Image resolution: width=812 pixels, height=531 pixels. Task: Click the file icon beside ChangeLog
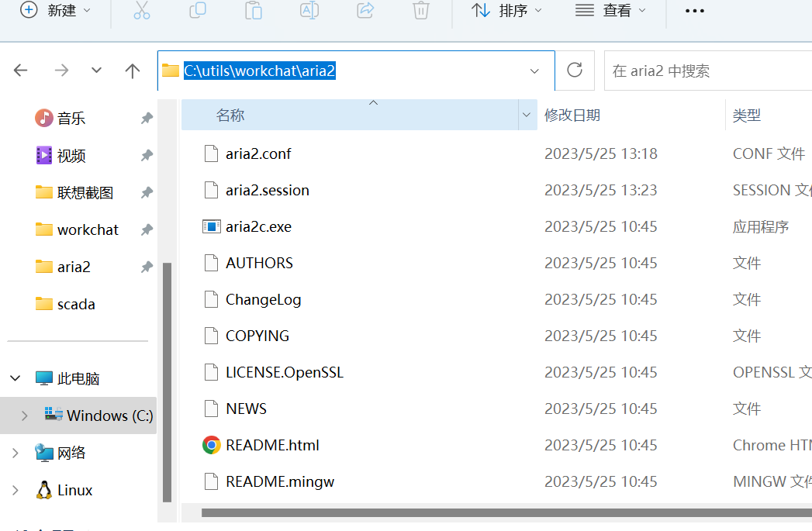coord(211,300)
